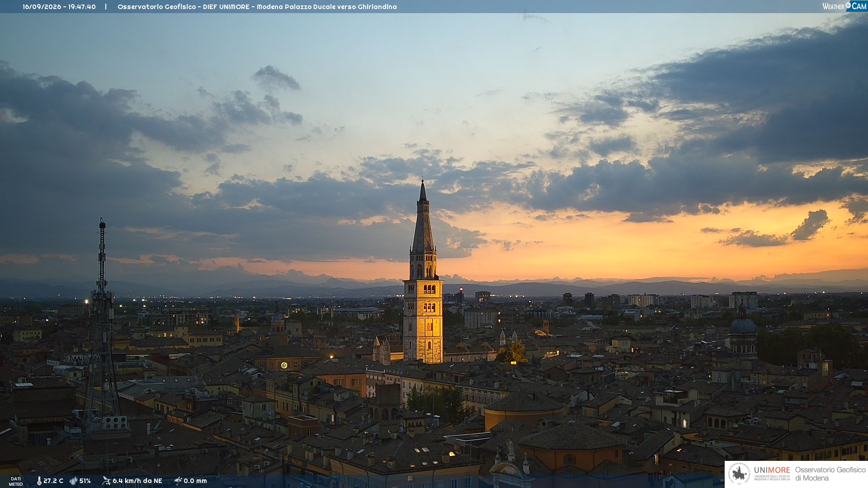The width and height of the screenshot is (868, 488).
Task: Click the thermometer temperature icon
Action: (x=39, y=481)
